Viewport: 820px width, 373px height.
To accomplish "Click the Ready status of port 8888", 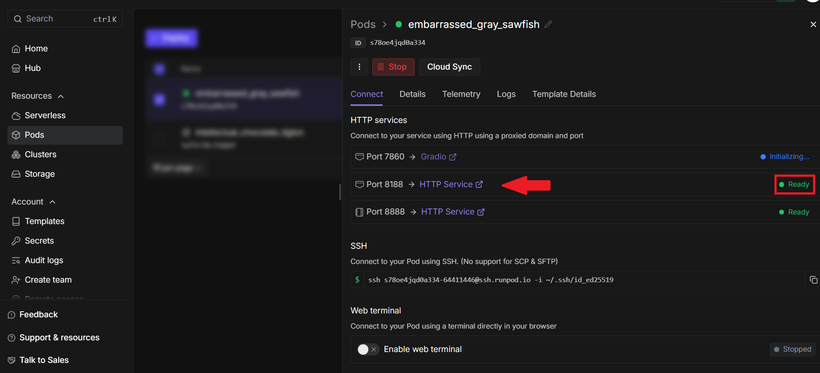I will 794,212.
